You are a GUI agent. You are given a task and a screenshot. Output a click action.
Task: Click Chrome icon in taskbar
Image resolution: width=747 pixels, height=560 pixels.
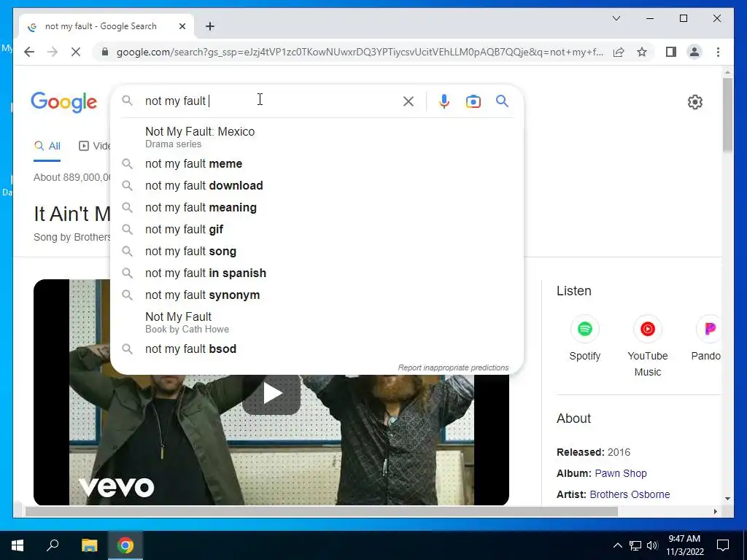tap(125, 545)
